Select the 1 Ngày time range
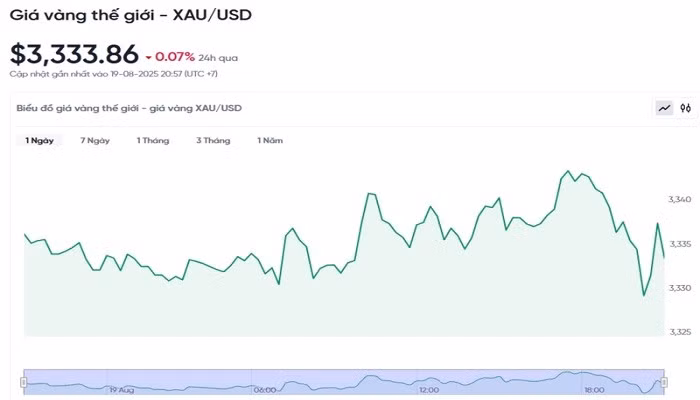This screenshot has height=400, width=700. click(x=40, y=141)
